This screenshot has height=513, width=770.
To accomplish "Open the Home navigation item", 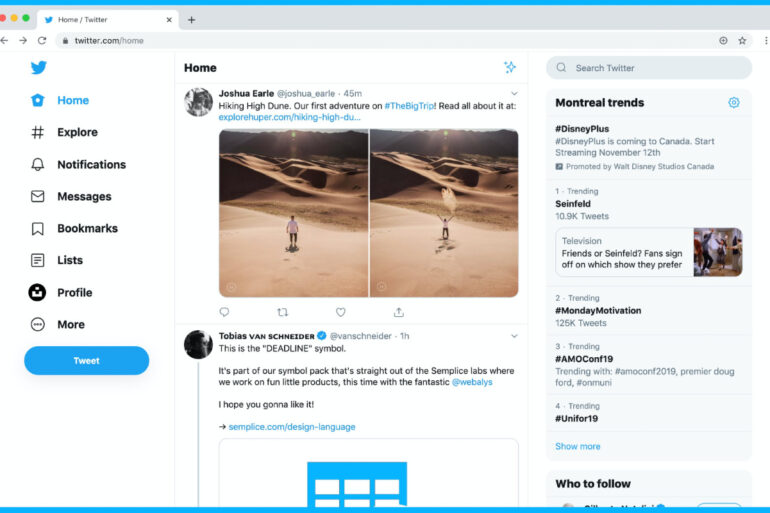I will pyautogui.click(x=60, y=100).
